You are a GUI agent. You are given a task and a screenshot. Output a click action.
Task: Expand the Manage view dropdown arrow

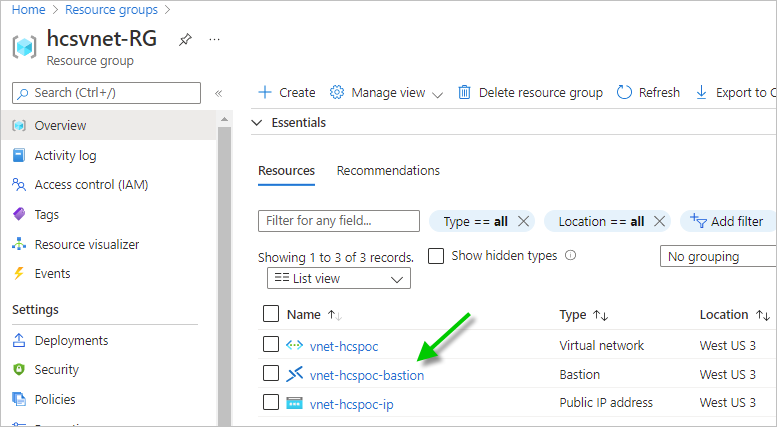click(437, 94)
